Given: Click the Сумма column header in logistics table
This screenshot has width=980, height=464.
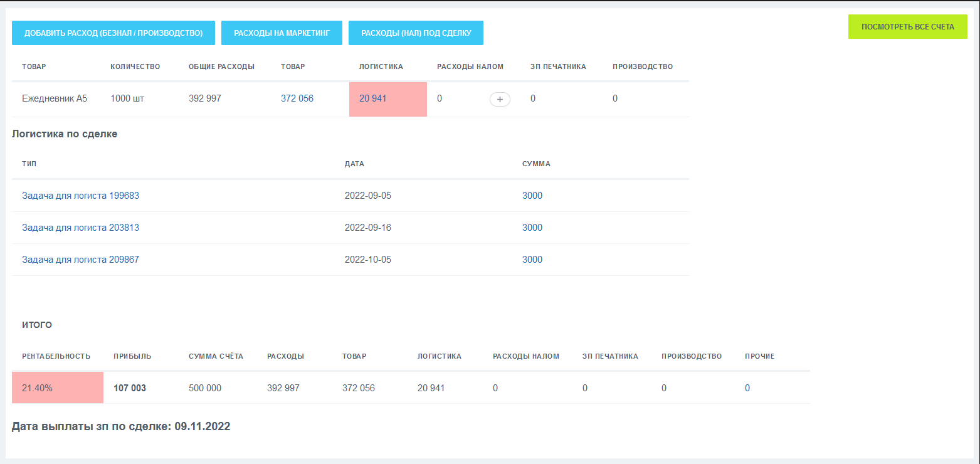Looking at the screenshot, I should tap(536, 164).
